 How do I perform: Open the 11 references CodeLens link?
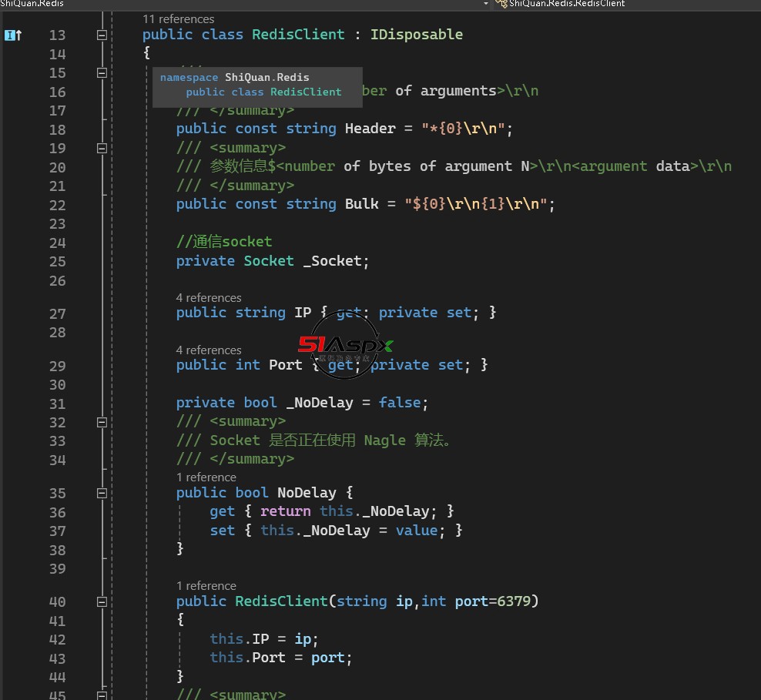pyautogui.click(x=179, y=18)
